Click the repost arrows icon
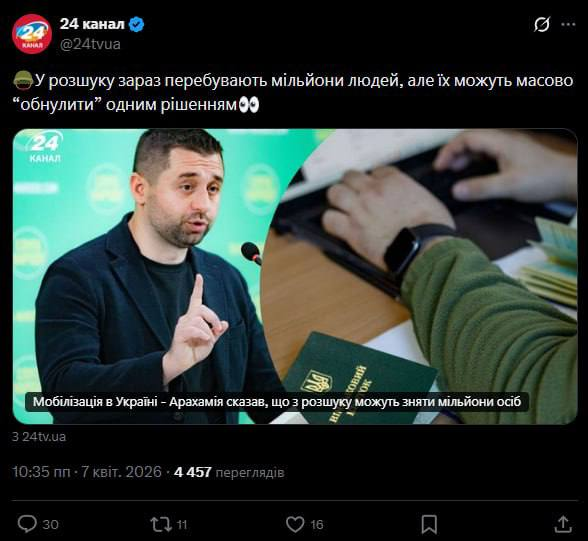588x541 pixels. tap(161, 524)
